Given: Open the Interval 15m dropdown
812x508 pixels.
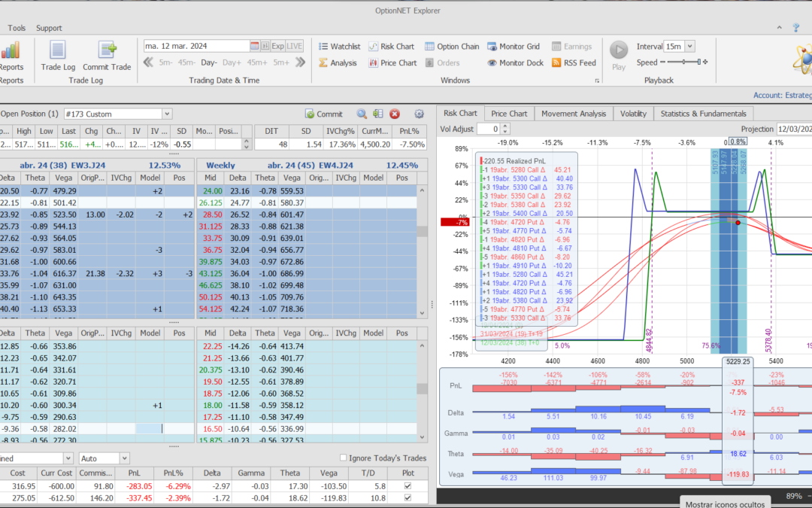Looking at the screenshot, I should coord(689,47).
